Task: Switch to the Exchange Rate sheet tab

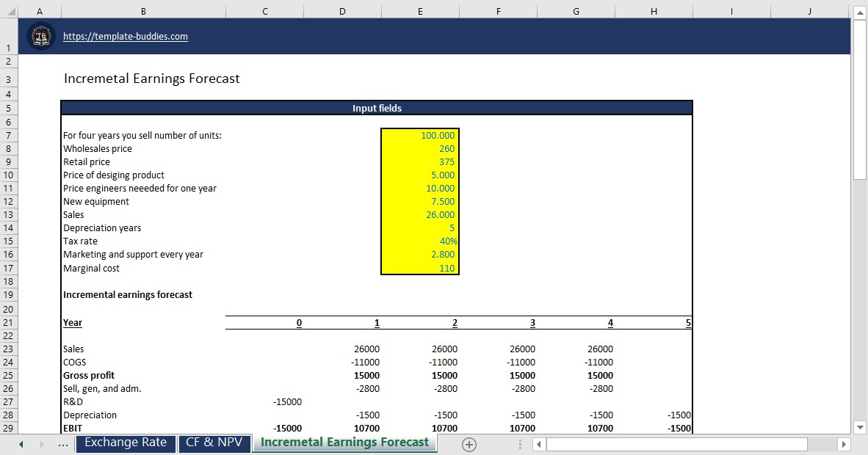Action: [126, 443]
